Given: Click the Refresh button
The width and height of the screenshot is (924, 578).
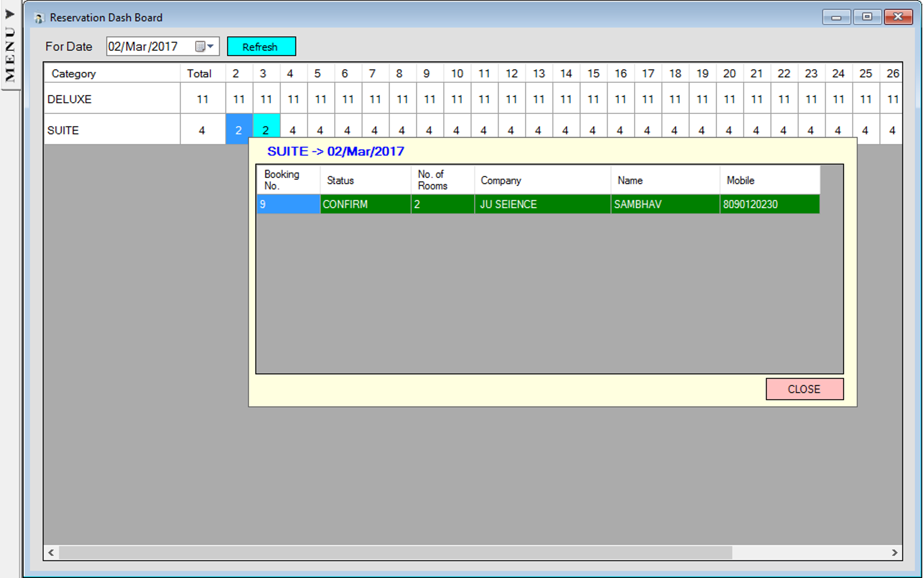Looking at the screenshot, I should 261,47.
